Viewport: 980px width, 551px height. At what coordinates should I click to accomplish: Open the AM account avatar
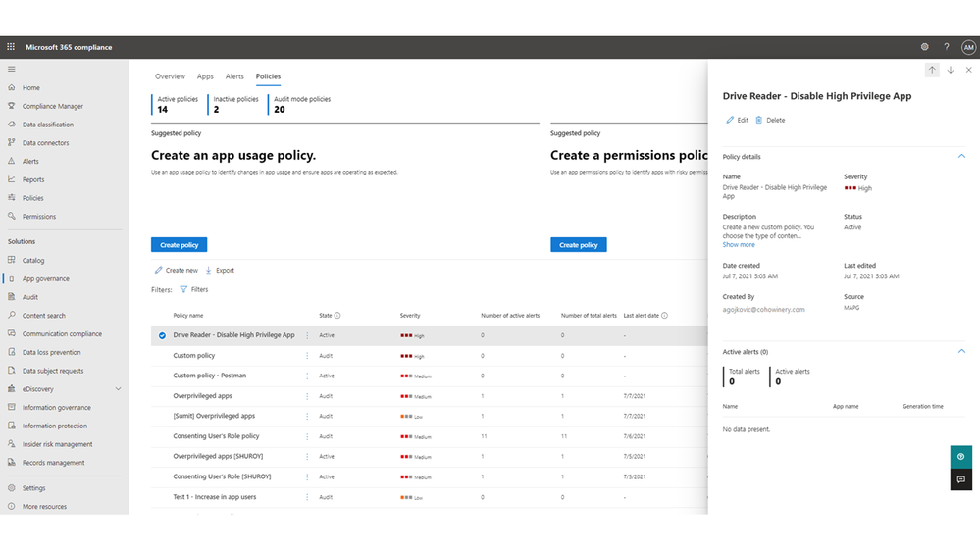point(968,47)
